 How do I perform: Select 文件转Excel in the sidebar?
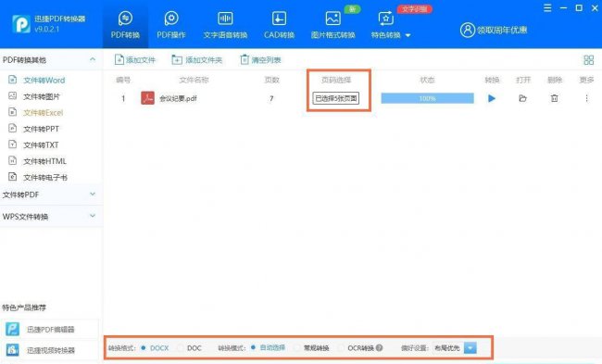[43, 112]
